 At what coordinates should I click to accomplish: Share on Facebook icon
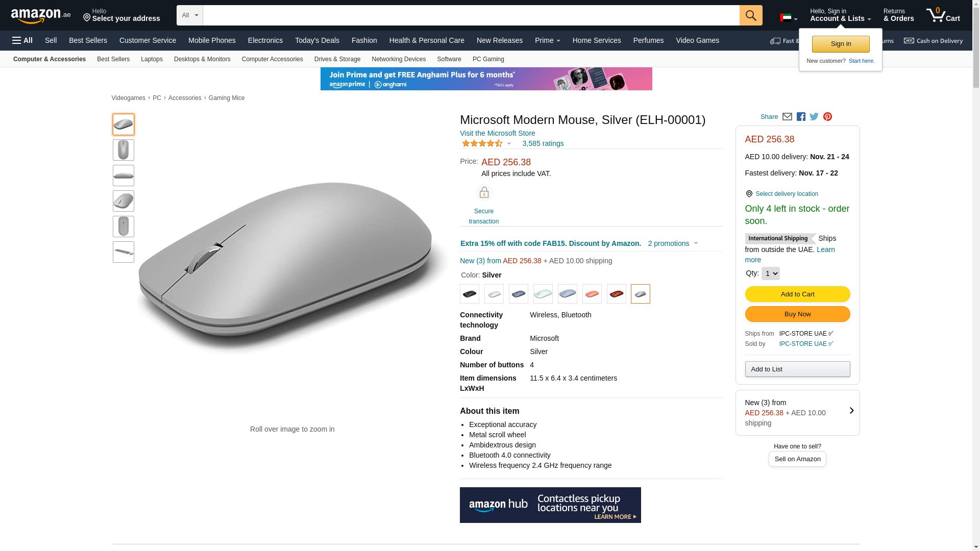(801, 117)
